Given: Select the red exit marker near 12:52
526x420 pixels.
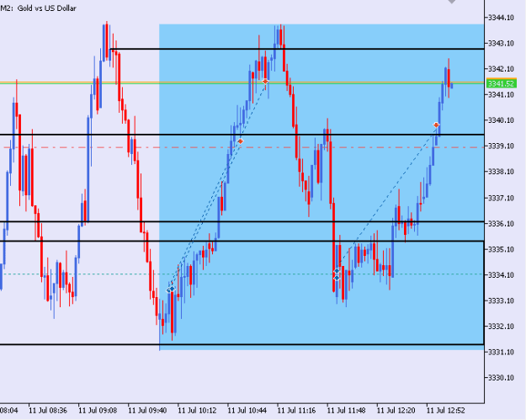Looking at the screenshot, I should (436, 125).
